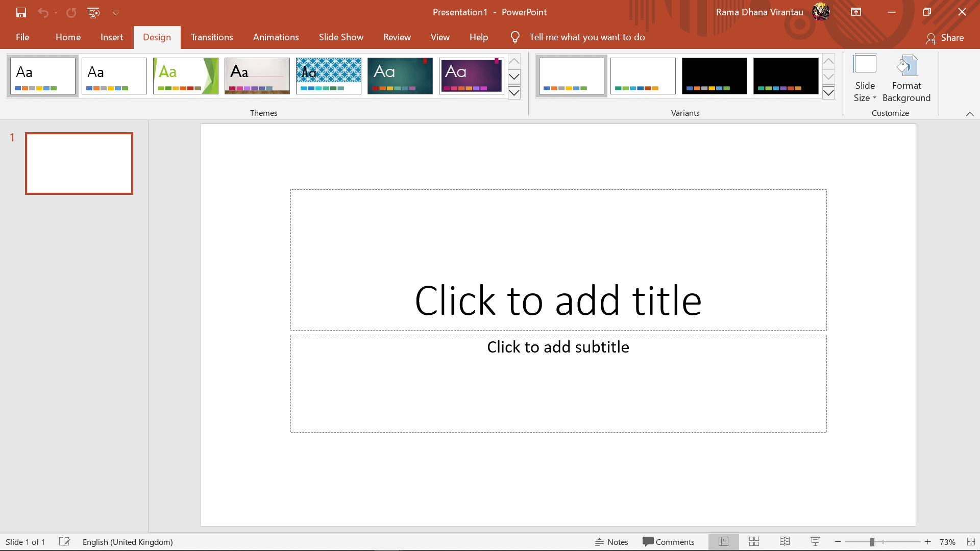Click the Undo arrow icon
980x551 pixels.
click(x=43, y=12)
